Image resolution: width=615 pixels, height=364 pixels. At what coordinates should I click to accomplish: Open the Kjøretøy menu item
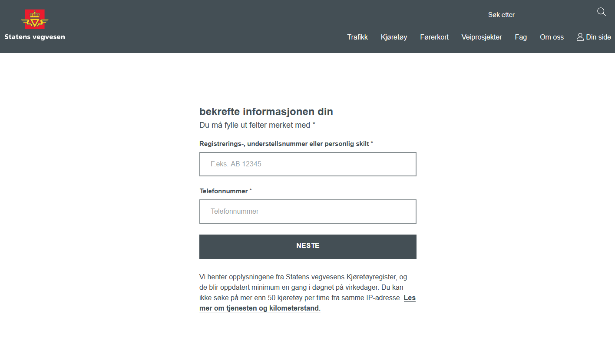394,37
